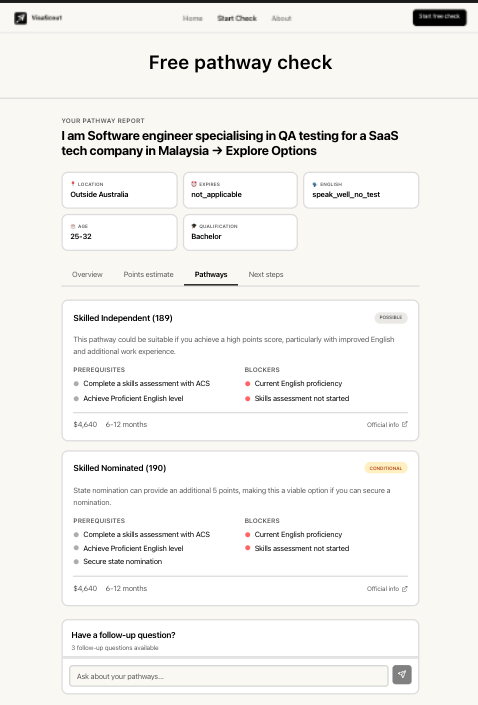The height and width of the screenshot is (705, 478).
Task: Open the Next steps tab
Action: [266, 274]
